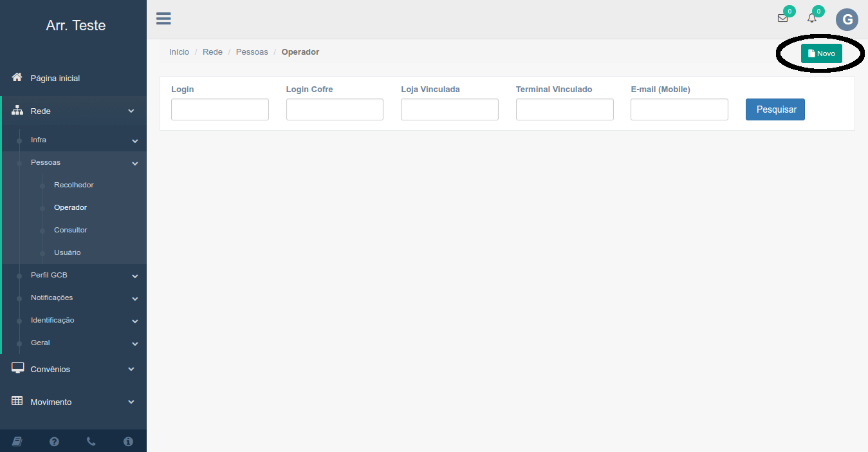Open the bell notifications icon
This screenshot has width=868, height=452.
click(x=812, y=18)
